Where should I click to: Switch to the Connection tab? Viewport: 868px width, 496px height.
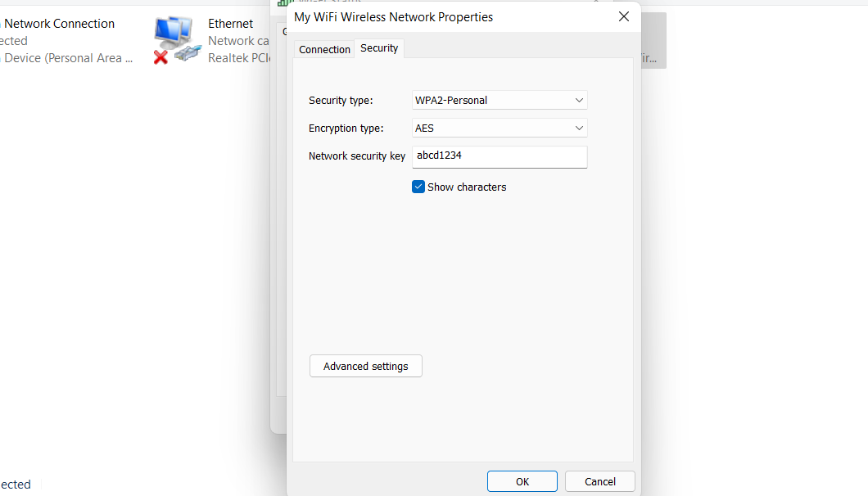pyautogui.click(x=324, y=49)
